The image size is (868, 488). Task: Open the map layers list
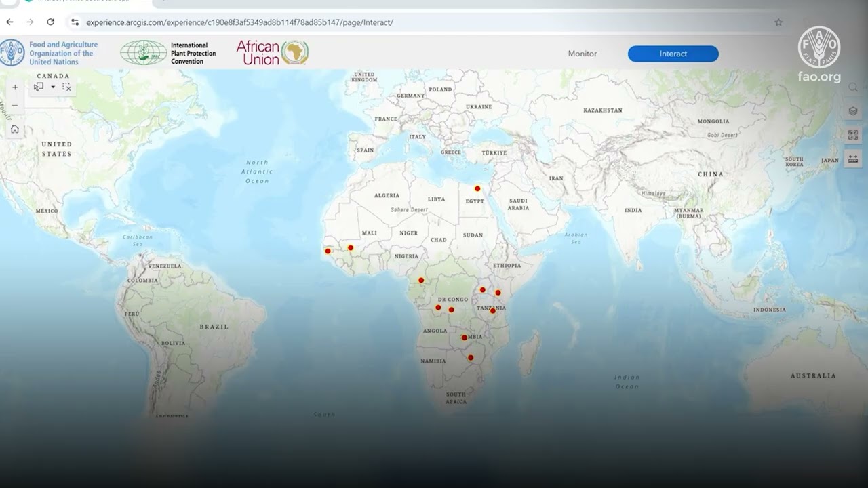click(x=853, y=111)
